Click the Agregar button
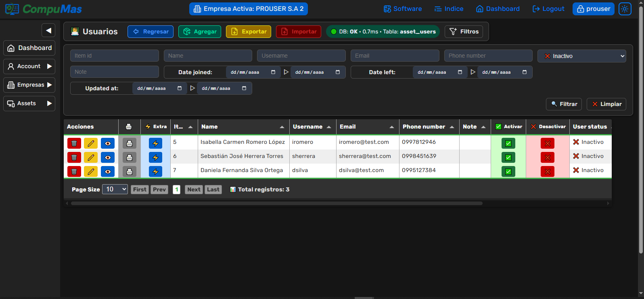 click(200, 31)
